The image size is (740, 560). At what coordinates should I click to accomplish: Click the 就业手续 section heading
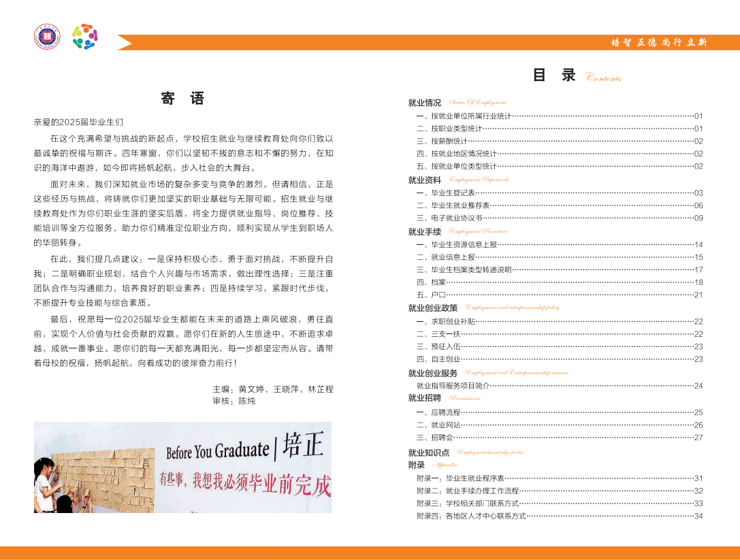click(x=425, y=232)
